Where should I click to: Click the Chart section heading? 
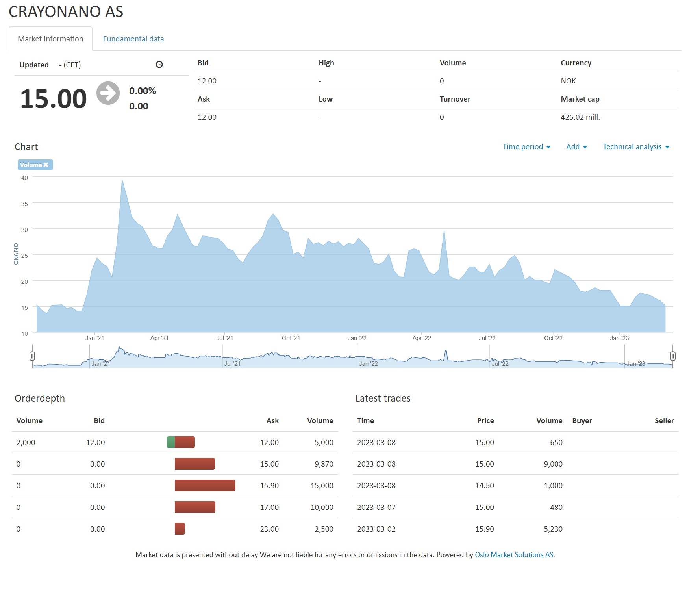(x=26, y=146)
